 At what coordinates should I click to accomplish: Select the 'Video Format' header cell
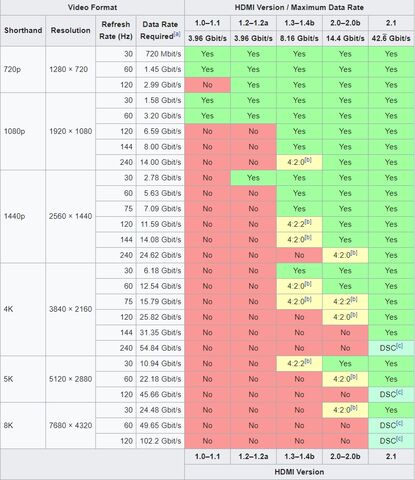(92, 7)
